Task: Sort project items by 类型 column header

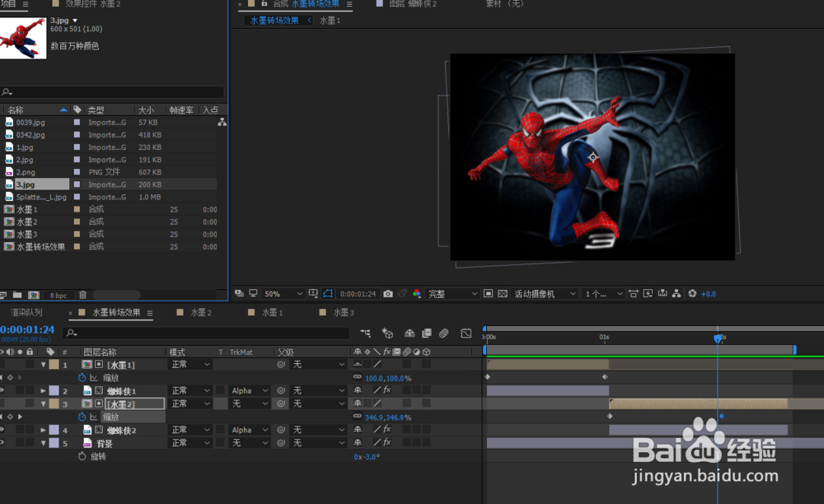Action: (x=96, y=110)
